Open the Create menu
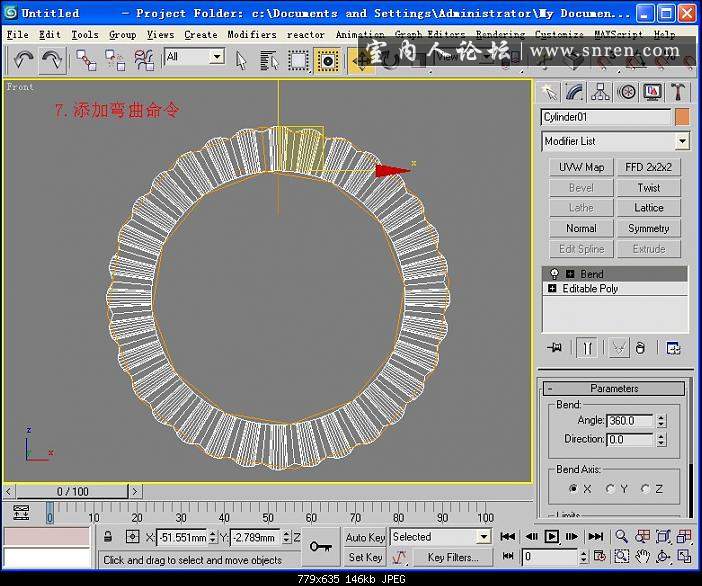The height and width of the screenshot is (586, 702). tap(200, 34)
